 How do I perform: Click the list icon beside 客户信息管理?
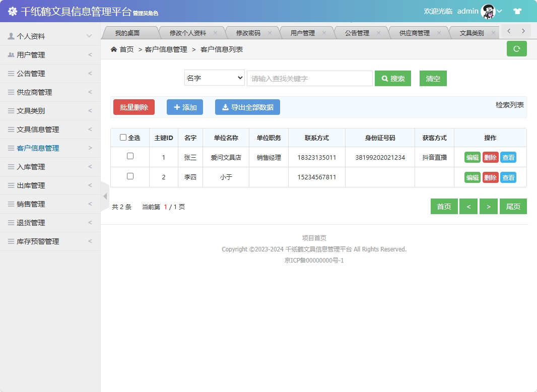pyautogui.click(x=11, y=148)
